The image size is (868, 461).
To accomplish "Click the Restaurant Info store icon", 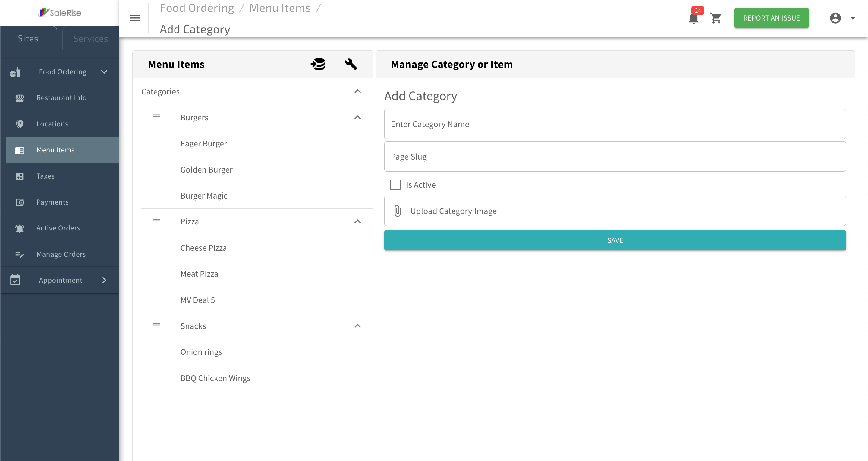I will [x=20, y=98].
